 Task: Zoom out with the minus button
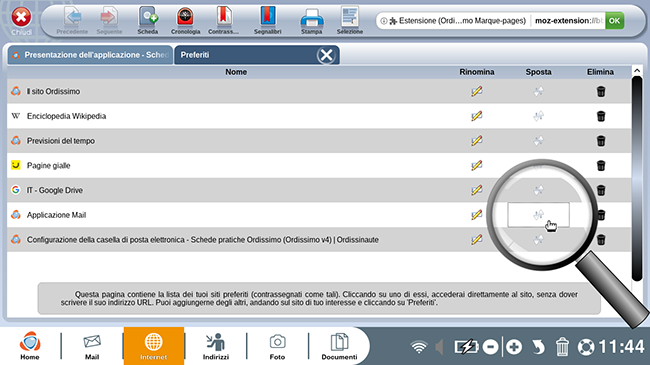pyautogui.click(x=490, y=347)
